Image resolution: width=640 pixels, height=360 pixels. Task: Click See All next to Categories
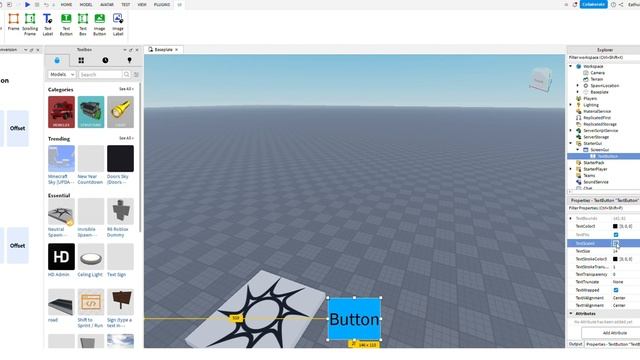pyautogui.click(x=126, y=89)
